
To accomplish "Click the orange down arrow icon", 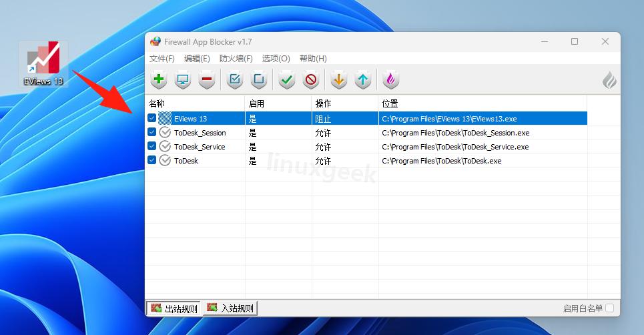I will 339,79.
